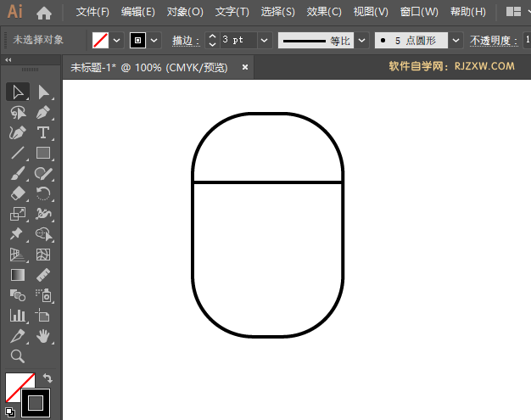Click the Home icon in top bar
The height and width of the screenshot is (420, 531).
click(44, 13)
